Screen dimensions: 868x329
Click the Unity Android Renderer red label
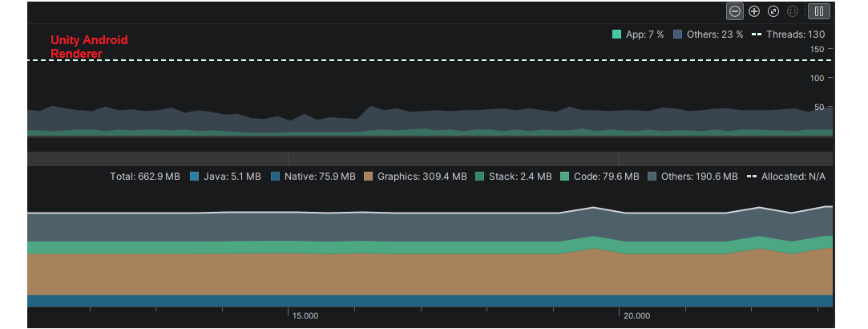tap(89, 47)
